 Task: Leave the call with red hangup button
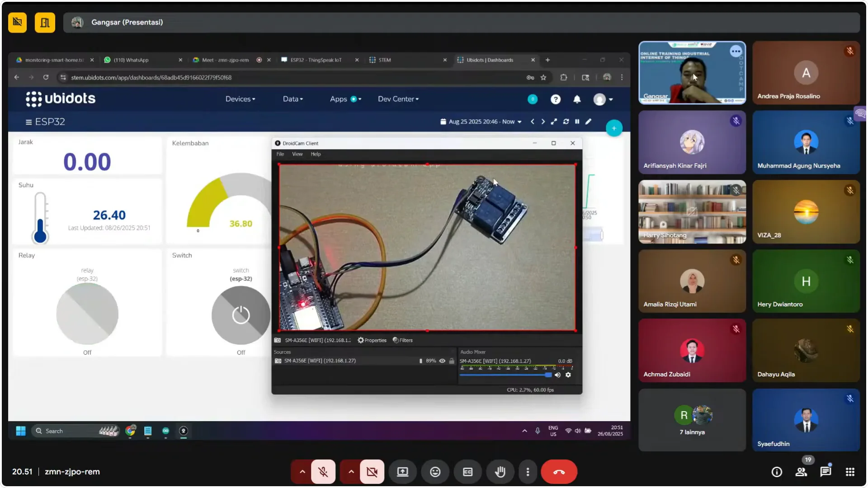(559, 472)
